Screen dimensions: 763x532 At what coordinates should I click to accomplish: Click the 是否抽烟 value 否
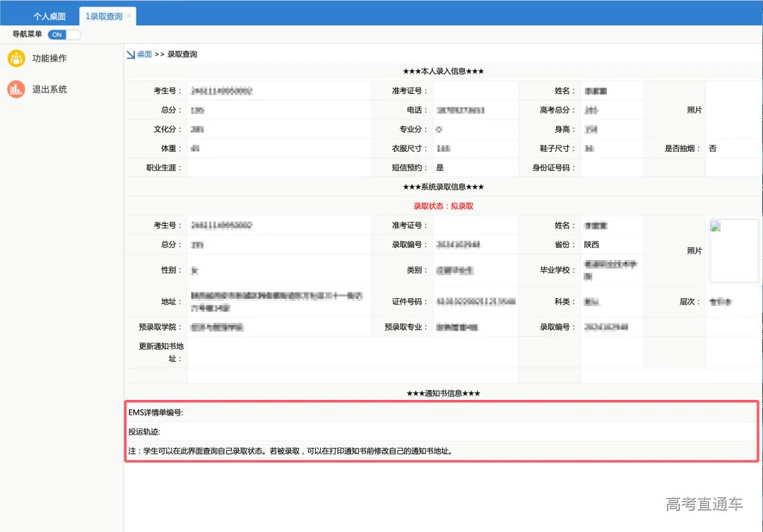click(x=713, y=148)
